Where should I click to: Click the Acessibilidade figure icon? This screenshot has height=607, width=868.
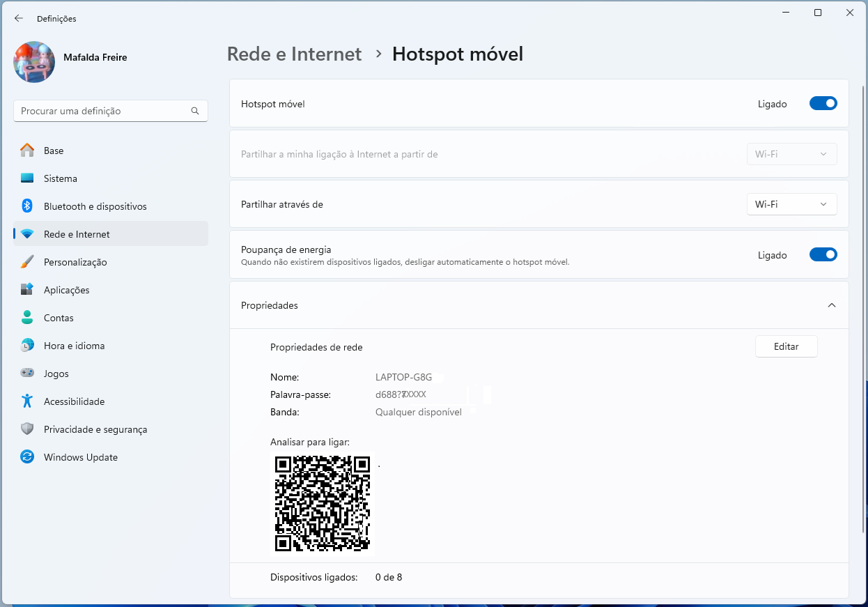pos(27,401)
